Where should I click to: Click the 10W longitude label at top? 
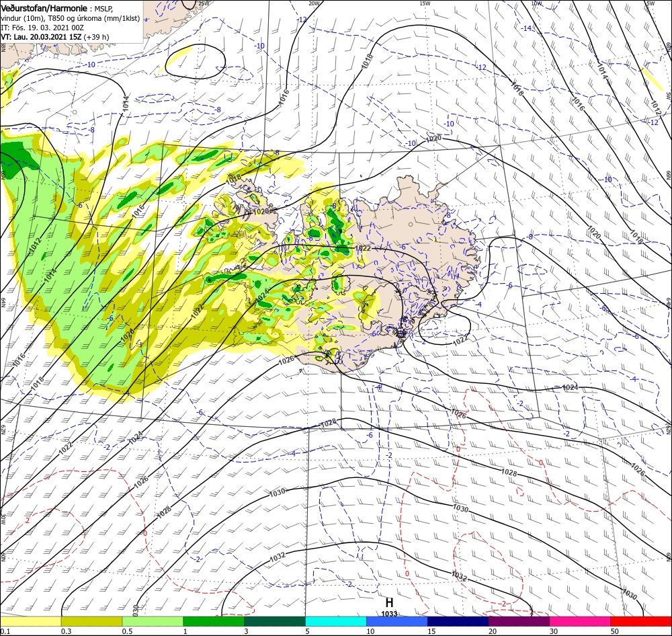(536, 3)
